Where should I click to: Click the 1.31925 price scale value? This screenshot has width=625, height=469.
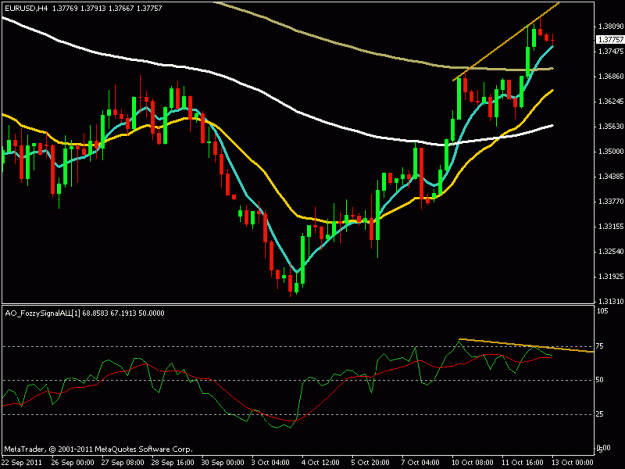(x=610, y=276)
